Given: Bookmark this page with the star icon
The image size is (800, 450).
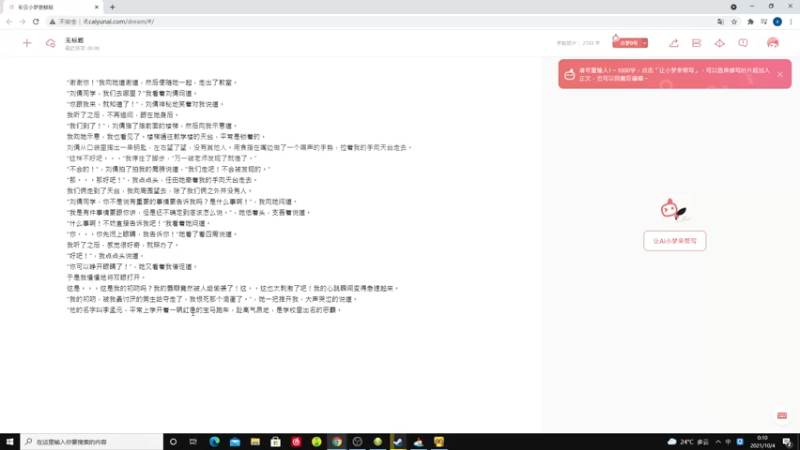Looking at the screenshot, I should coord(734,21).
